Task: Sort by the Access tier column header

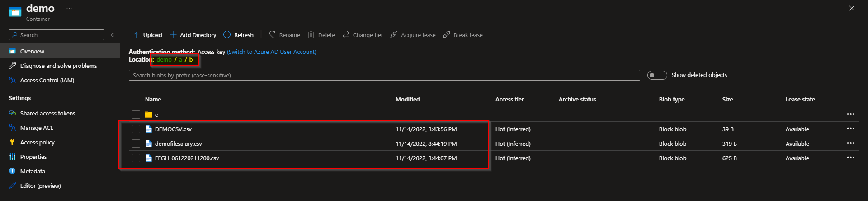Action: (509, 99)
